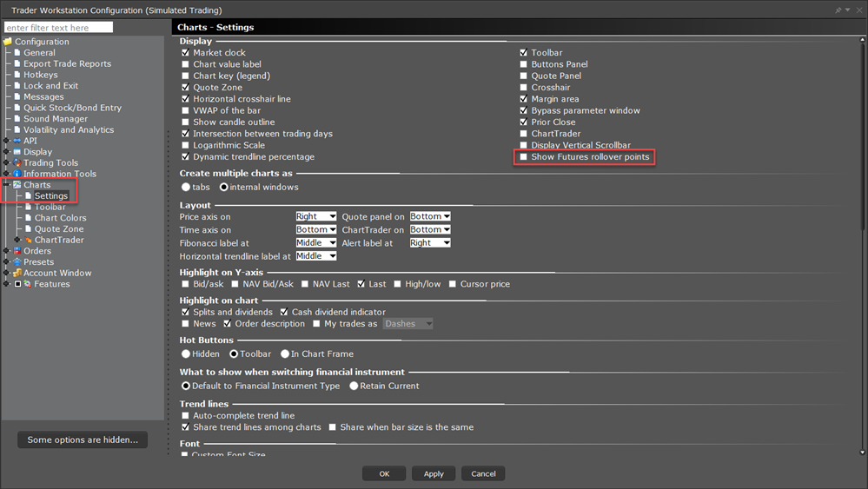Screen dimensions: 868x489
Task: Select Retain Current radio option
Action: 354,386
